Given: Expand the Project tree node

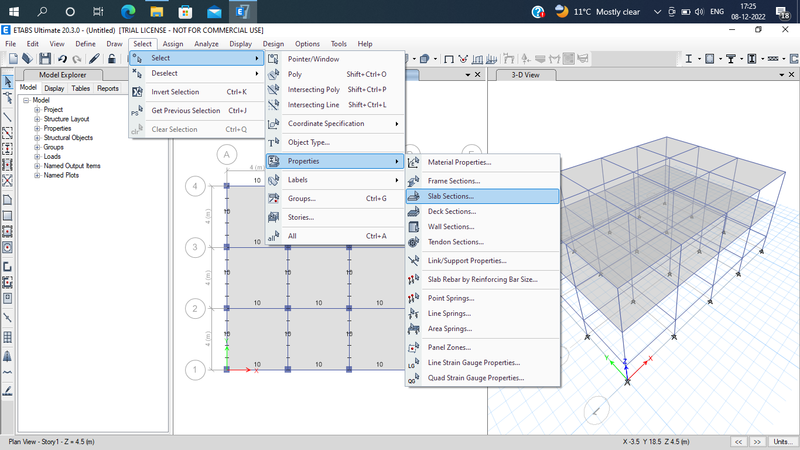Looking at the screenshot, I should (x=37, y=110).
